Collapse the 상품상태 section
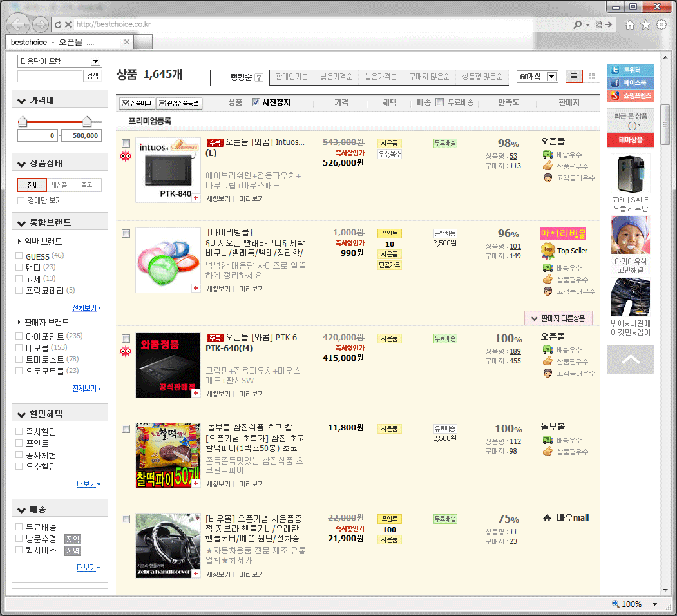The height and width of the screenshot is (616, 677). pyautogui.click(x=22, y=164)
